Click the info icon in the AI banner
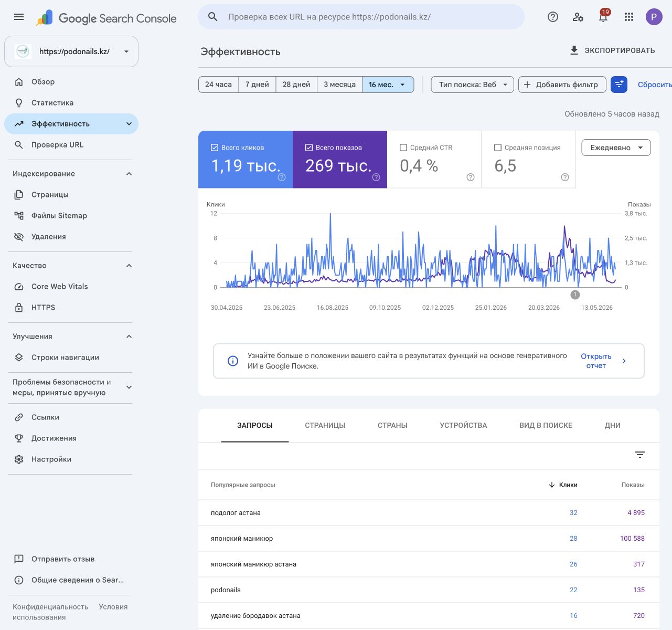Image resolution: width=672 pixels, height=630 pixels. [233, 361]
